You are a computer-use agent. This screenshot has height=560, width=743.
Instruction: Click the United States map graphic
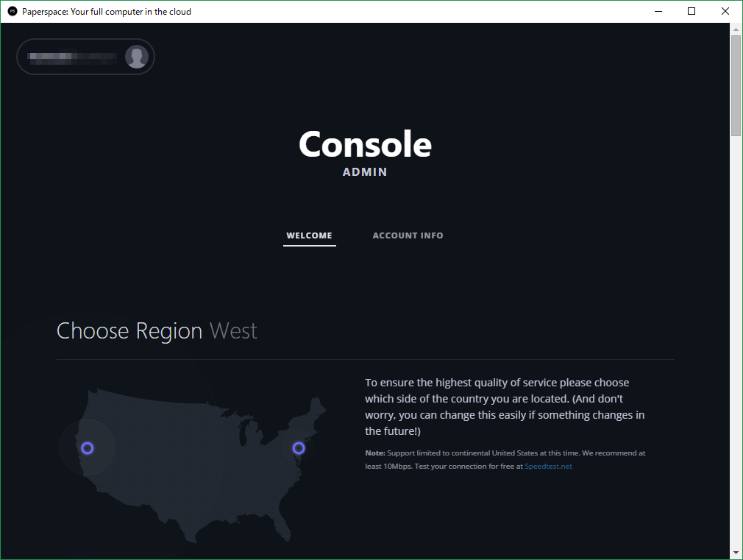202,464
